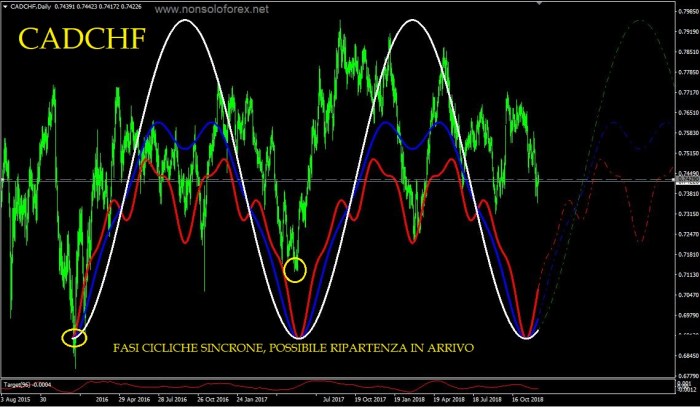
Task: Select the yellow circle marking the 2017 low
Action: pyautogui.click(x=295, y=269)
